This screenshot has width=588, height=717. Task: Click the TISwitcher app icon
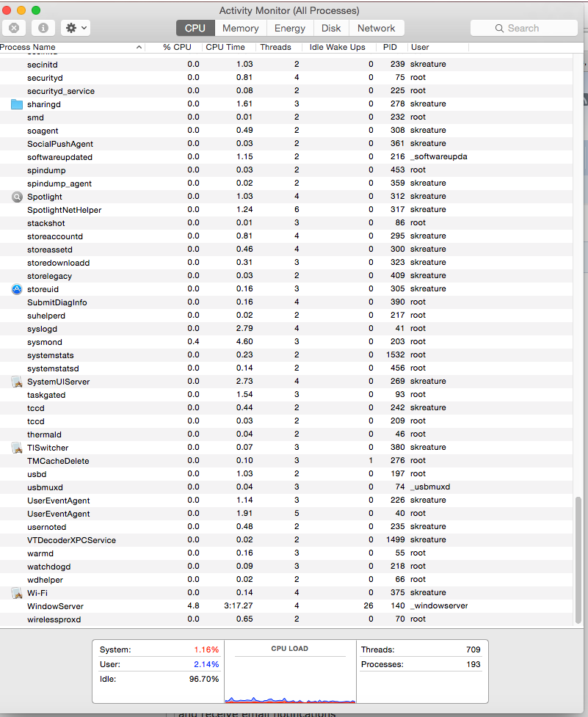tap(17, 448)
